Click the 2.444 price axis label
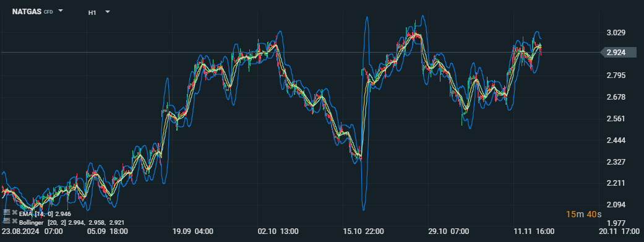644x242 pixels. coord(616,140)
